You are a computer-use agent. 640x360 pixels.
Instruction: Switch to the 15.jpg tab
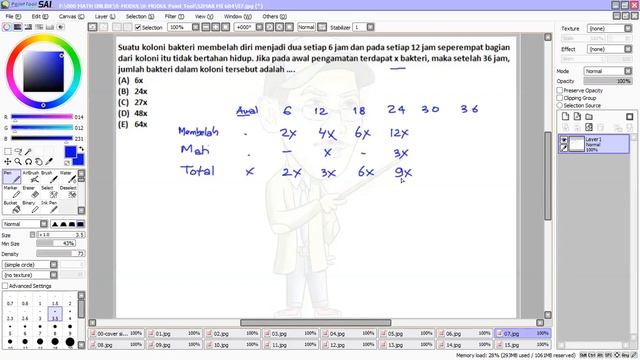click(522, 345)
